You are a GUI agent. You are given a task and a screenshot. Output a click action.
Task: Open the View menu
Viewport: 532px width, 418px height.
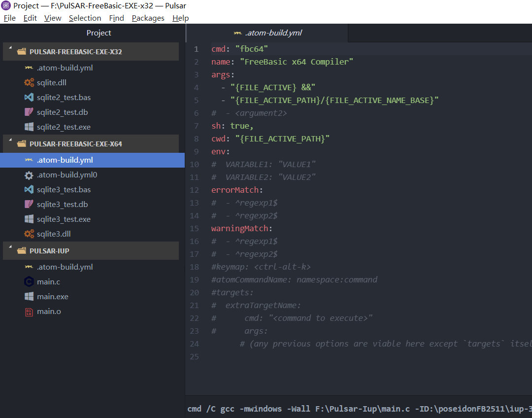click(x=53, y=18)
